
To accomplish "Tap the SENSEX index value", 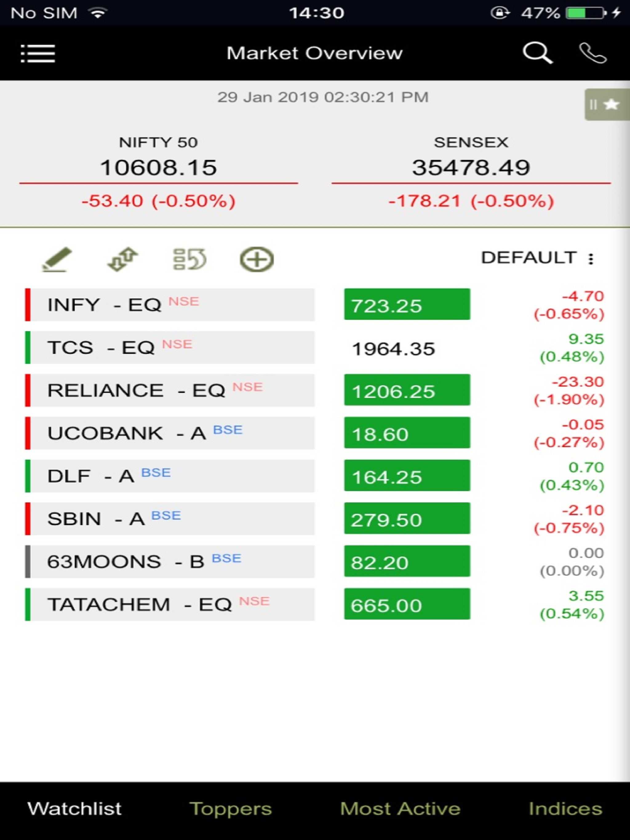I will coord(471,168).
